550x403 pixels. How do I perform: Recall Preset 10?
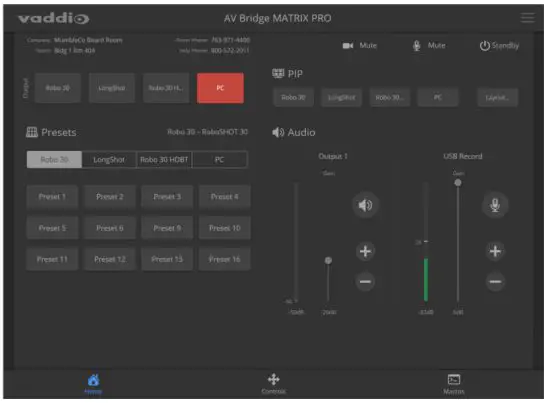tap(224, 228)
